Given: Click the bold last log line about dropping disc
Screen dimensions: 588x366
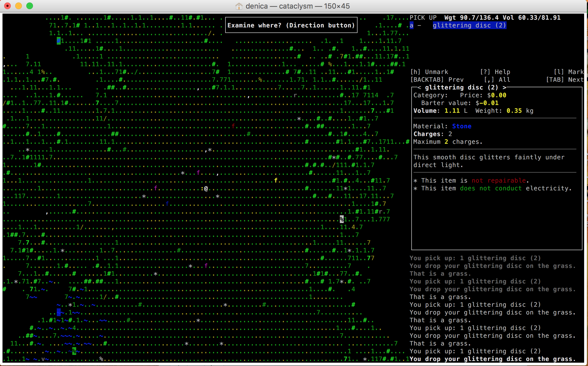Looking at the screenshot, I should [x=493, y=359].
